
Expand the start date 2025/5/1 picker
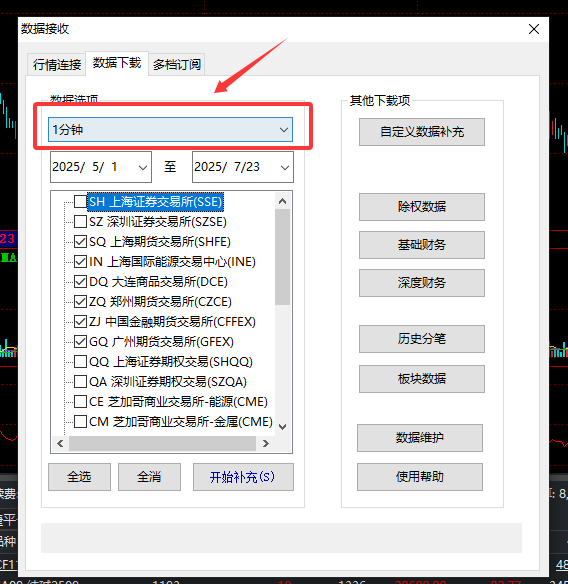pos(143,168)
